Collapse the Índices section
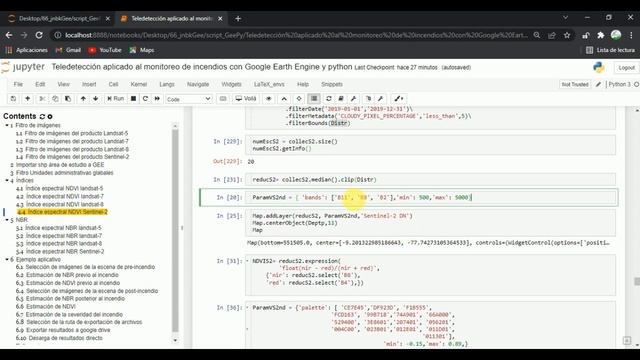Screen dimensions: 640x360 click(x=7, y=180)
